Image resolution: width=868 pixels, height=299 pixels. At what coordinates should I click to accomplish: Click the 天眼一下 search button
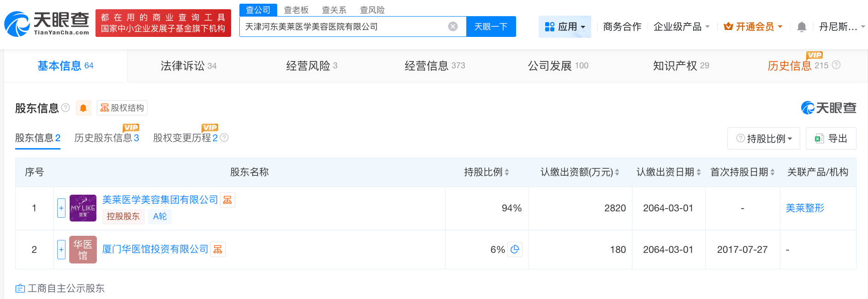coord(491,26)
